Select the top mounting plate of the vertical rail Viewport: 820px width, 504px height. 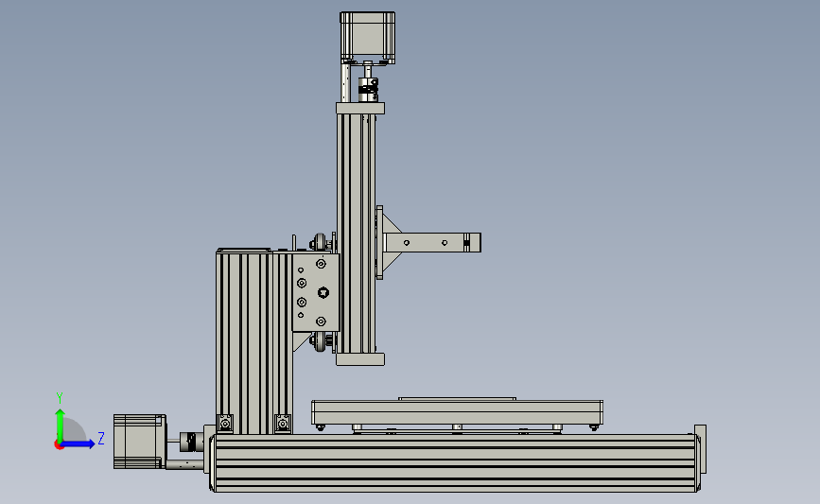pos(360,108)
